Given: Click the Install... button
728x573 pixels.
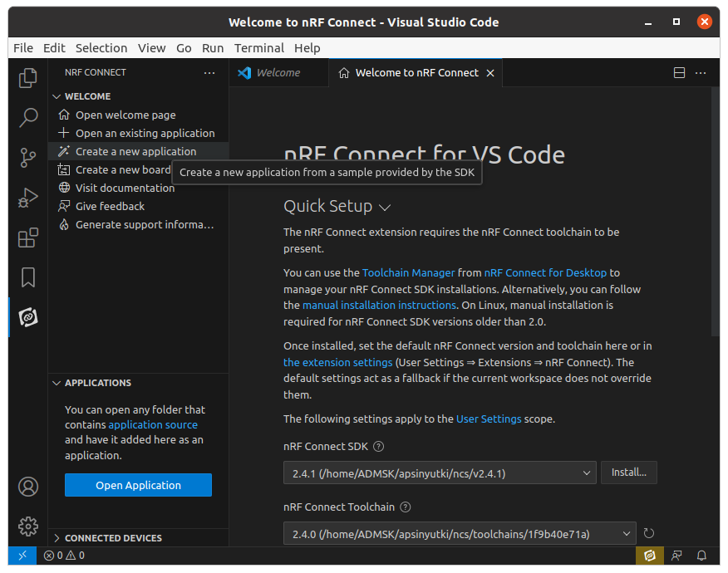Looking at the screenshot, I should click(x=628, y=473).
